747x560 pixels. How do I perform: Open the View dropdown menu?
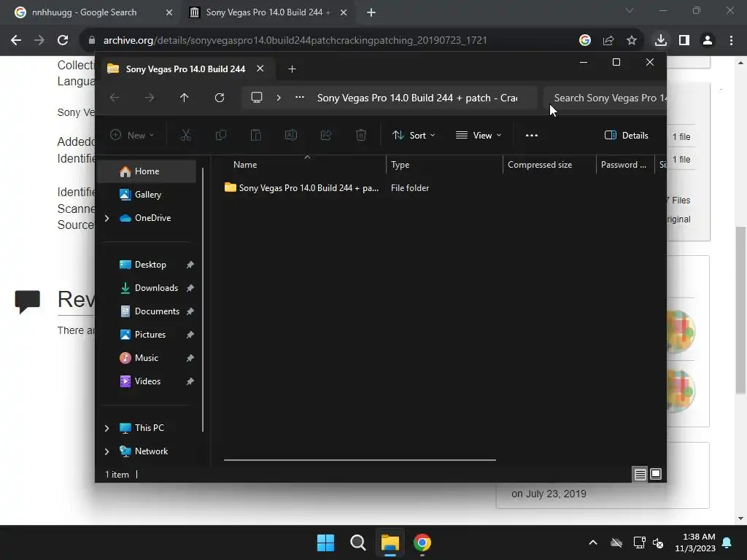tap(479, 136)
